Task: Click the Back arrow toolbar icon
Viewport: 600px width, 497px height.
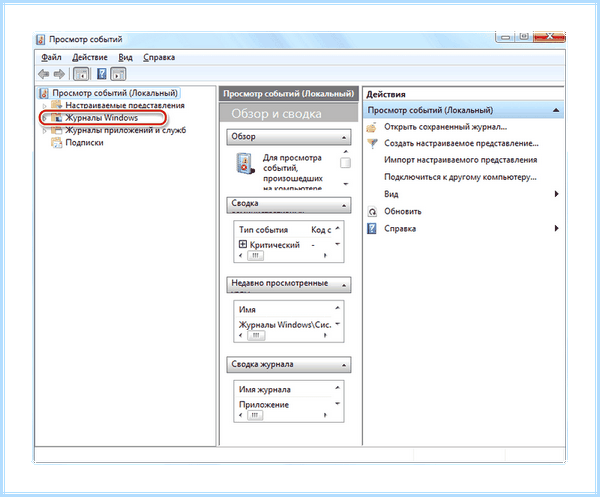Action: pos(44,74)
